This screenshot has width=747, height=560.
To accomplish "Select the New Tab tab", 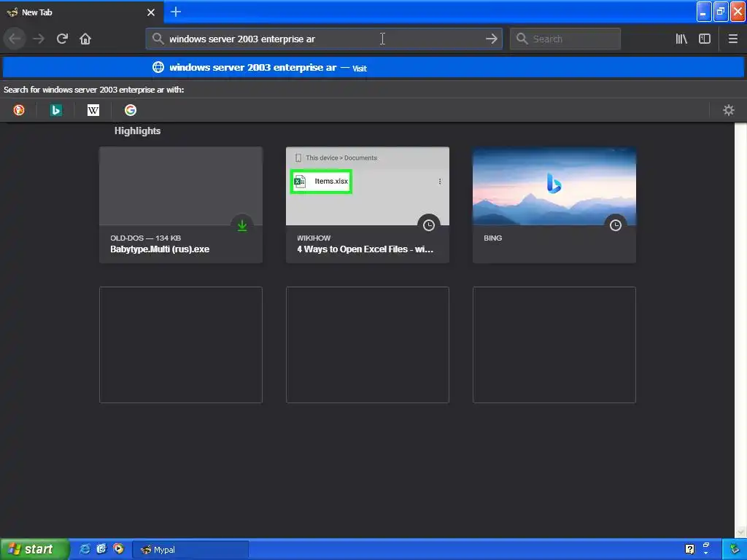I will tap(81, 12).
